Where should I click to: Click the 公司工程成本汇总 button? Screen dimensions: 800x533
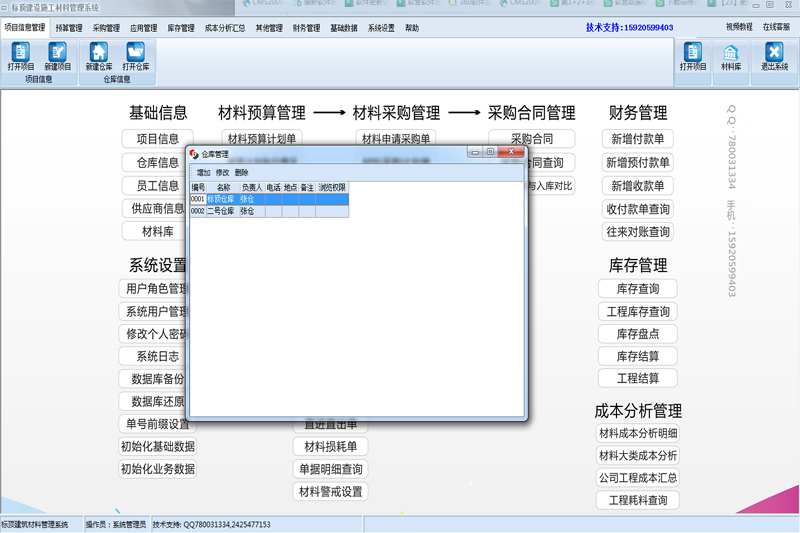click(637, 478)
